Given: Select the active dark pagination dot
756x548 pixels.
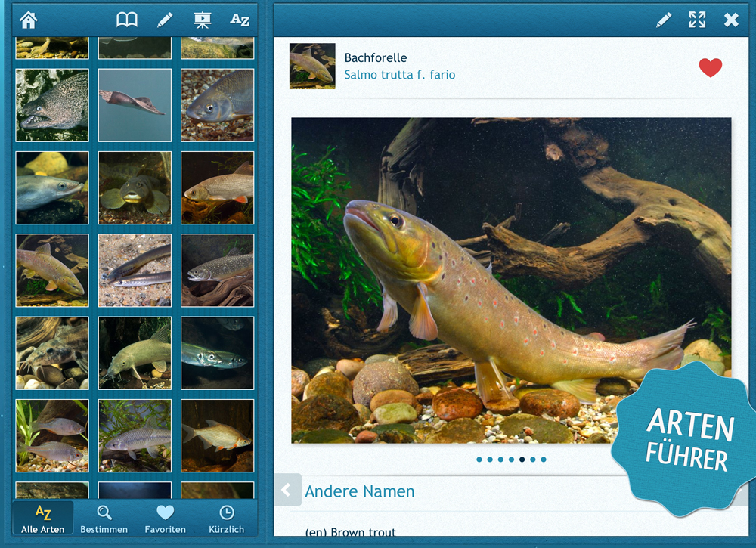Looking at the screenshot, I should point(522,460).
